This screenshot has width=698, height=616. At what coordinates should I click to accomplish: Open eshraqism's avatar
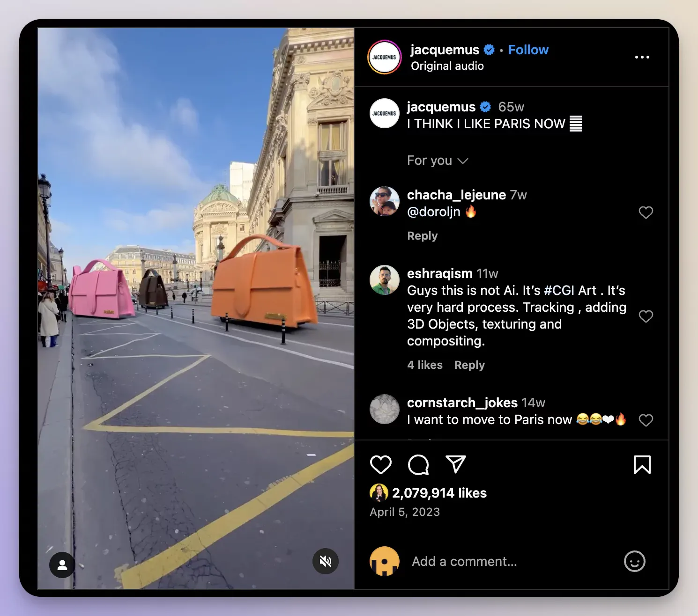click(385, 280)
